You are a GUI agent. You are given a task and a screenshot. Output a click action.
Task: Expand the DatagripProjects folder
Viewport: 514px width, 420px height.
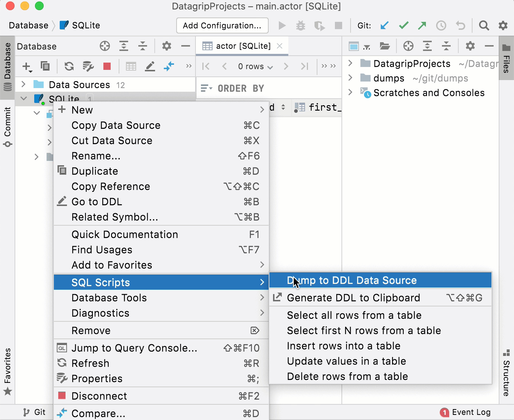(x=351, y=63)
